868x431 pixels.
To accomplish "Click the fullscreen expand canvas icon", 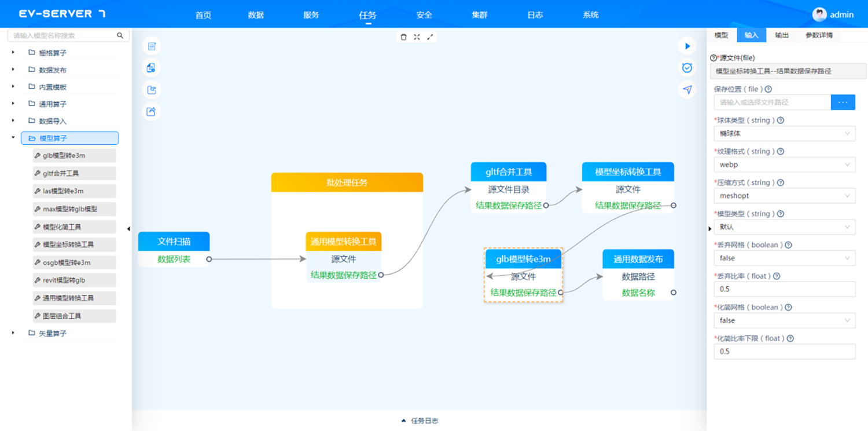I will [x=430, y=37].
